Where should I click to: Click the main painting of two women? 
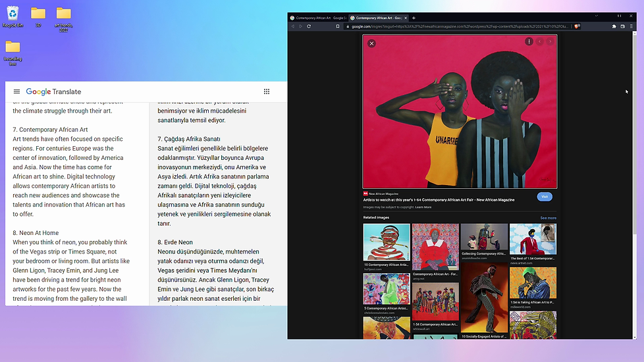click(460, 112)
